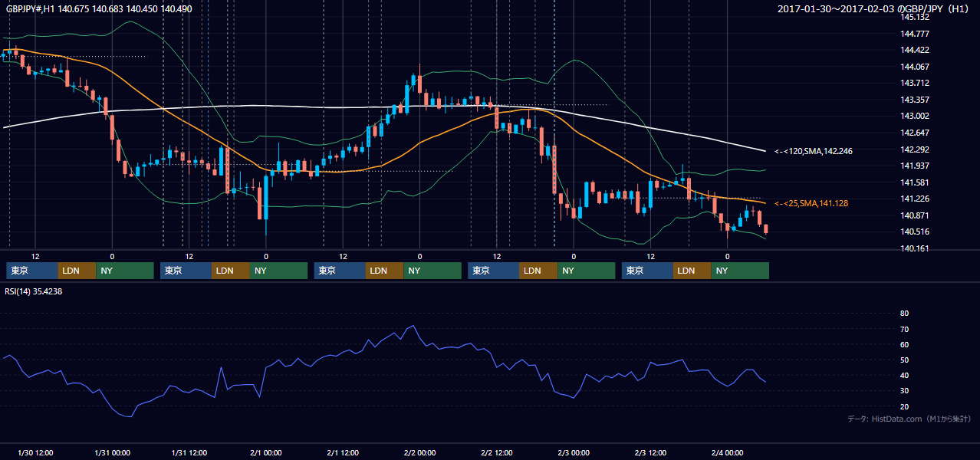Click the 142.292 price axis label
The image size is (980, 460).
pyautogui.click(x=916, y=149)
